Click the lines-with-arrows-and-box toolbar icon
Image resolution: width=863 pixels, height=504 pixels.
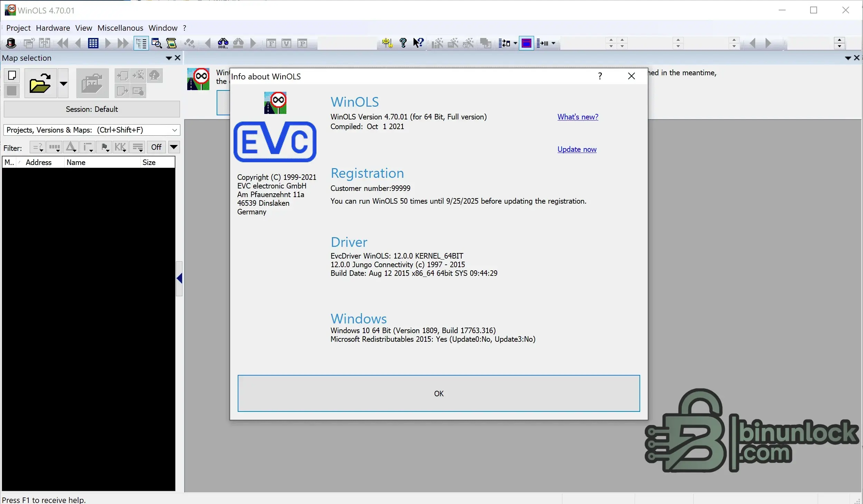click(x=504, y=43)
